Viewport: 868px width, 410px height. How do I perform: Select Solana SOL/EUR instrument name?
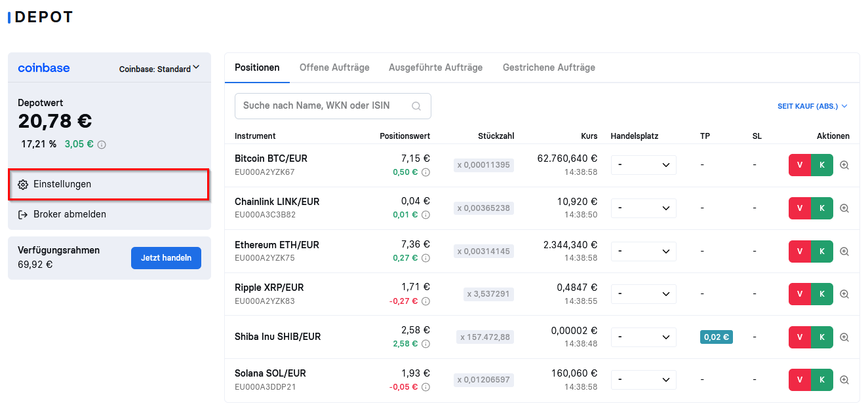click(x=270, y=373)
